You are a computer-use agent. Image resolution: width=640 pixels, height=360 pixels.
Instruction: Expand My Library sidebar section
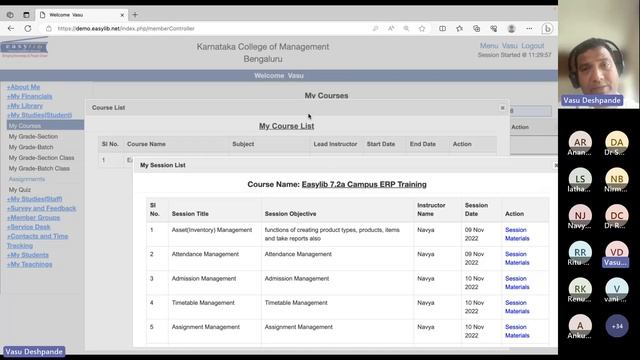tap(25, 106)
